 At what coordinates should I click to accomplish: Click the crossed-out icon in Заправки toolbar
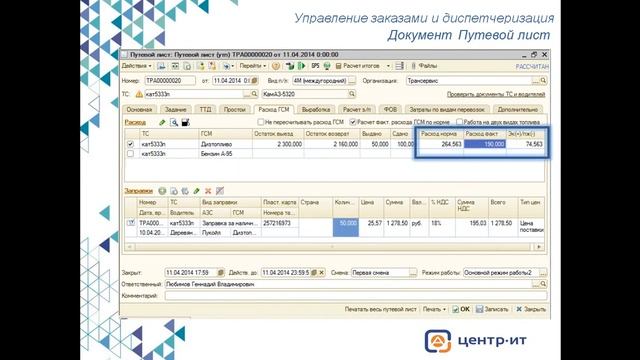point(220,191)
